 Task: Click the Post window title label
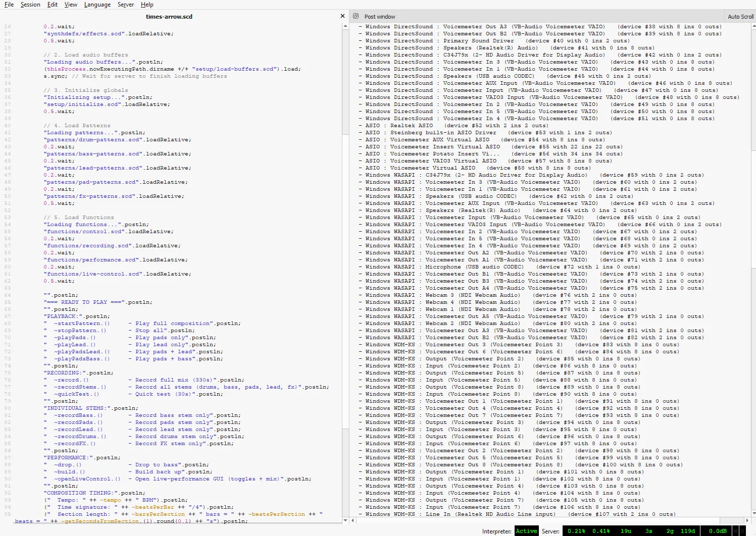point(380,17)
